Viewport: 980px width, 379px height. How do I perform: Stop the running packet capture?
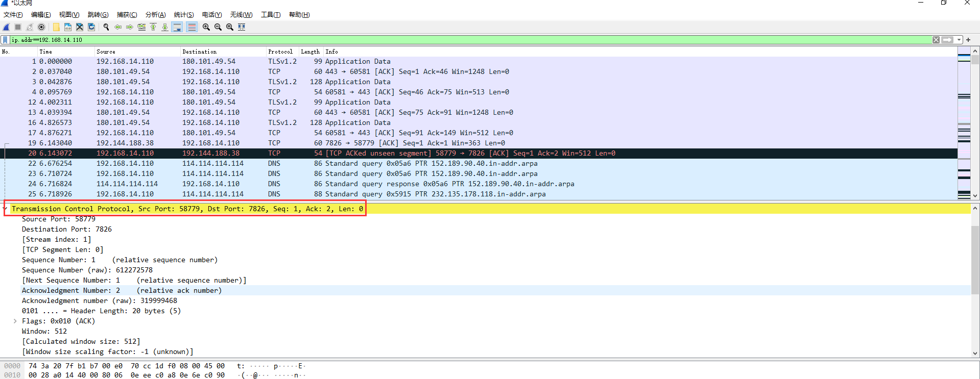point(18,27)
